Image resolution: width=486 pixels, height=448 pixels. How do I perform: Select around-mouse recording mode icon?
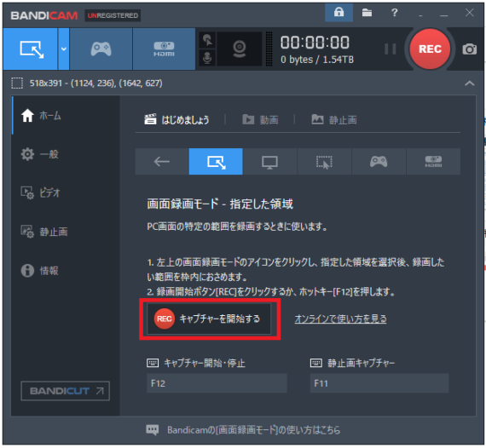pos(324,162)
